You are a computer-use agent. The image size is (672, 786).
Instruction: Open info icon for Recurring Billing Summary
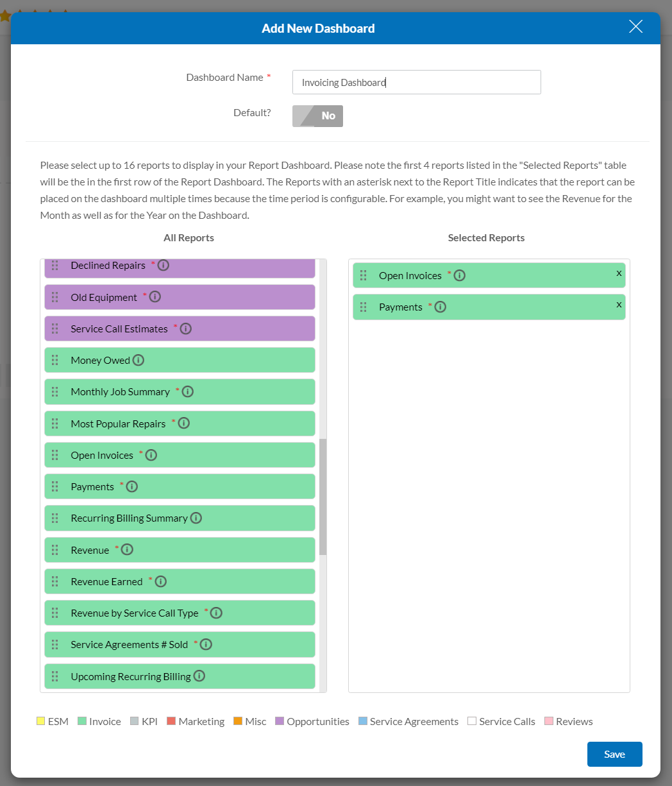click(196, 518)
